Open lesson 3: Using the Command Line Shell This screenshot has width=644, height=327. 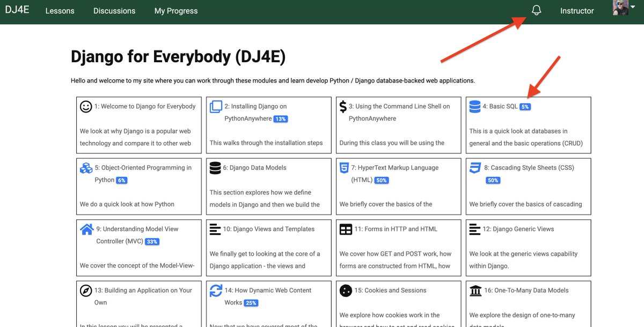pyautogui.click(x=399, y=113)
